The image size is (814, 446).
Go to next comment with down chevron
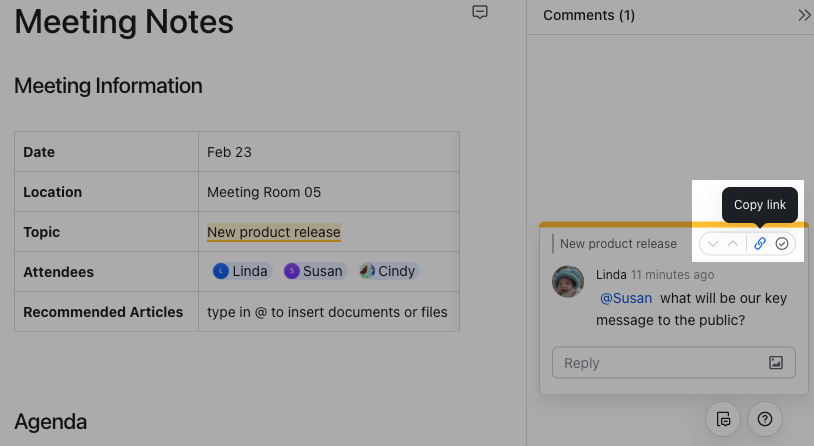coord(714,243)
